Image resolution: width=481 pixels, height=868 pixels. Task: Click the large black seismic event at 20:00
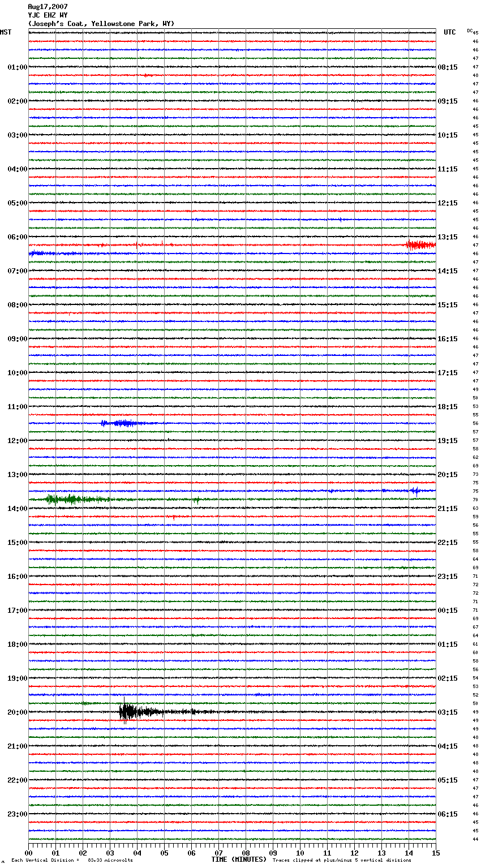click(x=141, y=712)
